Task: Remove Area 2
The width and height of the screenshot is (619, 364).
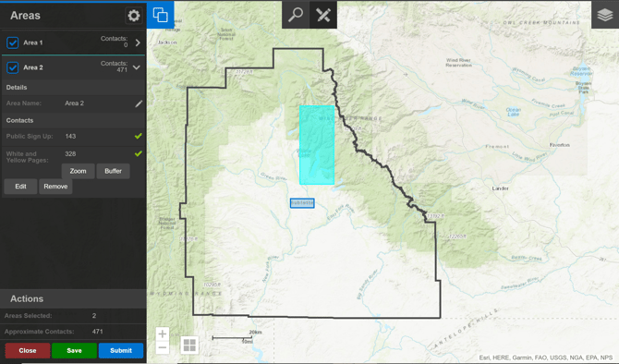Action: point(55,187)
